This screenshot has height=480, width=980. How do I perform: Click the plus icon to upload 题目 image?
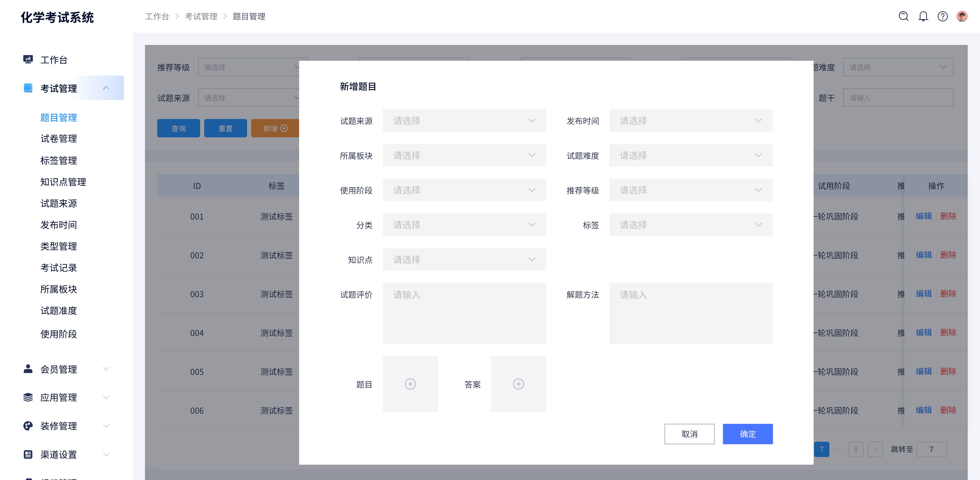[x=410, y=384]
